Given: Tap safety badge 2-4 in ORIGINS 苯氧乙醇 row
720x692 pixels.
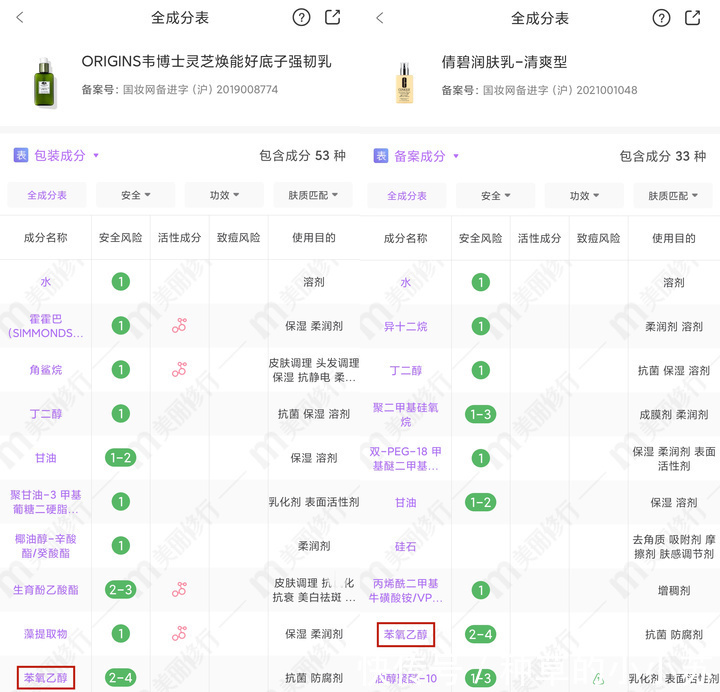Looking at the screenshot, I should tap(121, 678).
